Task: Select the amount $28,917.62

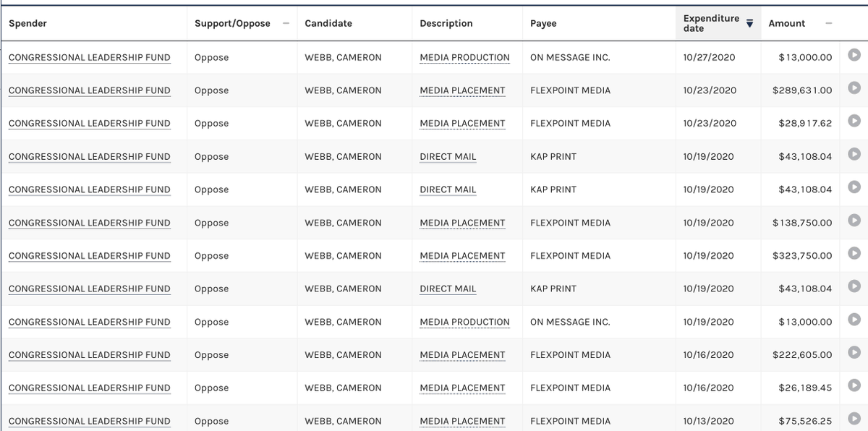Action: click(x=805, y=124)
